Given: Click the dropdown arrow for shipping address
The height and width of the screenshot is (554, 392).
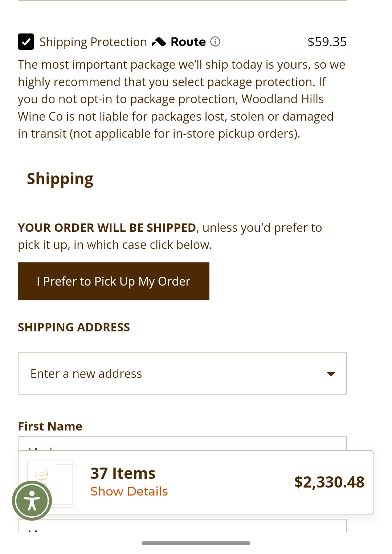Looking at the screenshot, I should pyautogui.click(x=331, y=374).
